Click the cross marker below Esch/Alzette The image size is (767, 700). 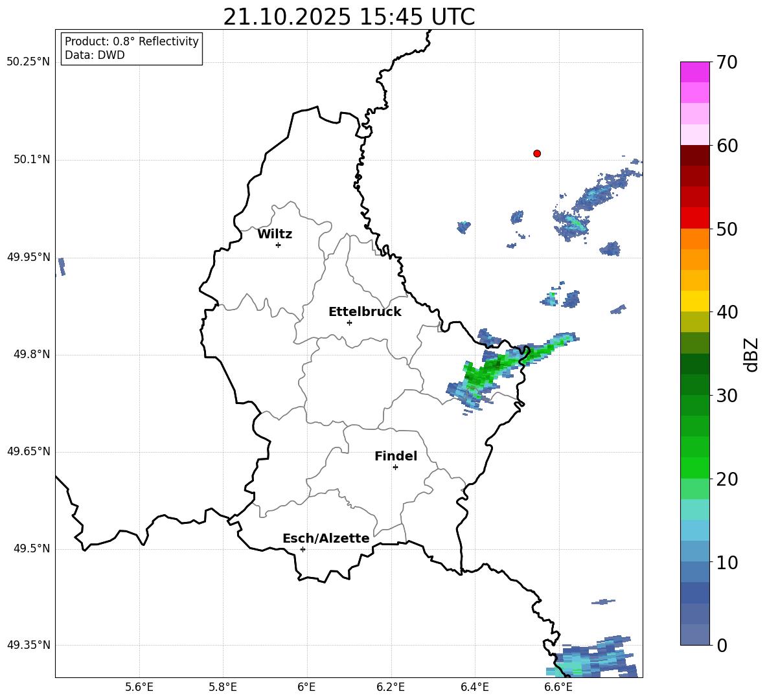tap(303, 549)
